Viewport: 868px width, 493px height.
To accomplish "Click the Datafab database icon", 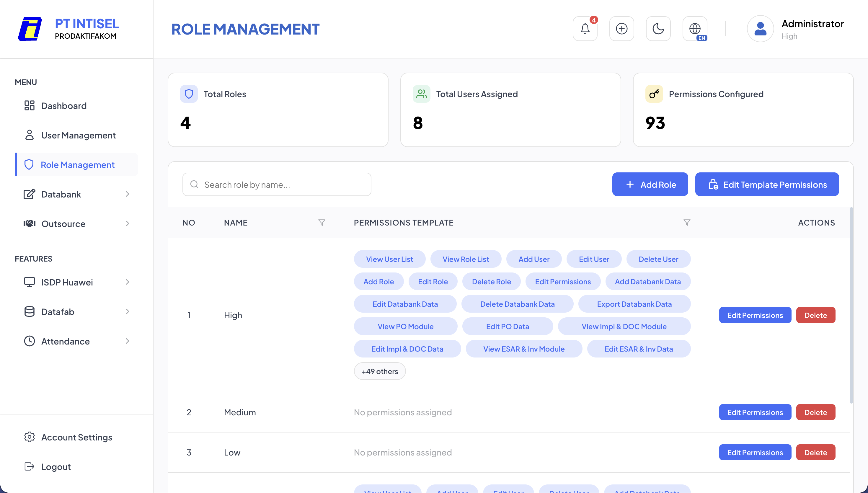I will (30, 311).
